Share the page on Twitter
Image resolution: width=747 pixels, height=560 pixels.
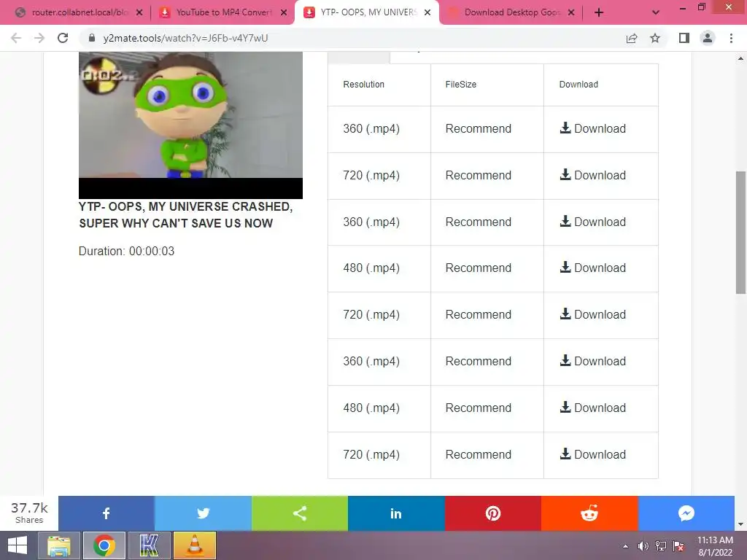point(203,513)
